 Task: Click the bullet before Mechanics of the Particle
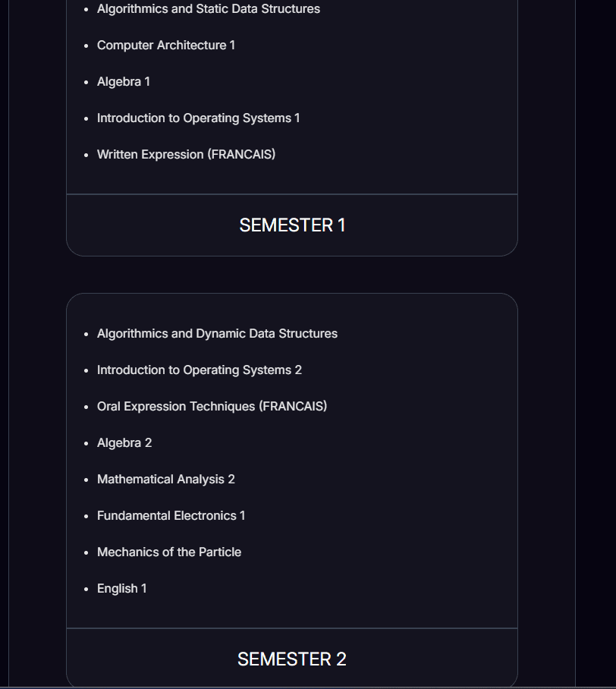86,553
